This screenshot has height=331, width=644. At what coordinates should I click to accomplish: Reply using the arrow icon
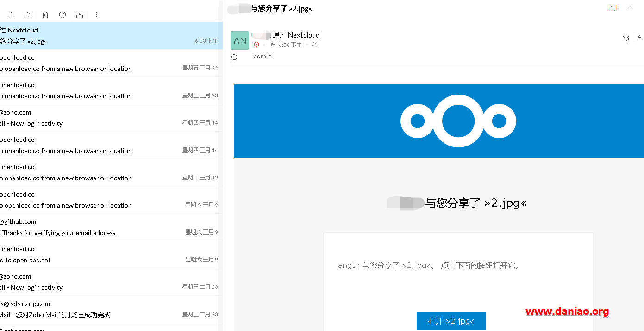[x=640, y=38]
